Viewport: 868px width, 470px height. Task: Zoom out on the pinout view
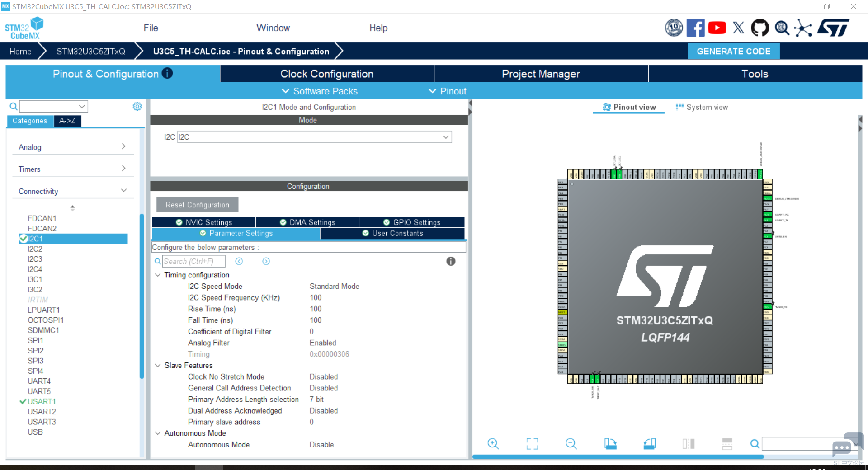tap(571, 444)
